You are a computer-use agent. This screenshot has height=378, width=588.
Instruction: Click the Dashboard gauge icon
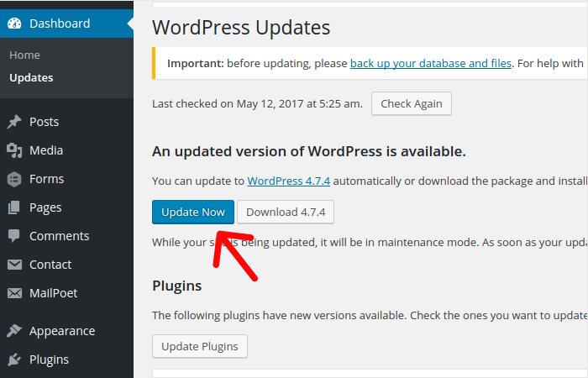point(14,24)
